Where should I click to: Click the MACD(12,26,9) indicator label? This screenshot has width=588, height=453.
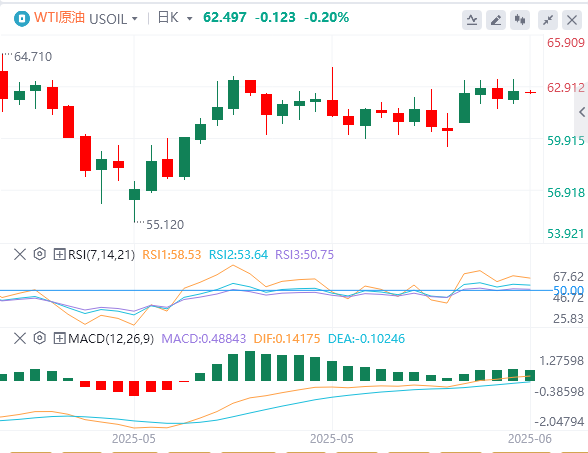point(111,339)
